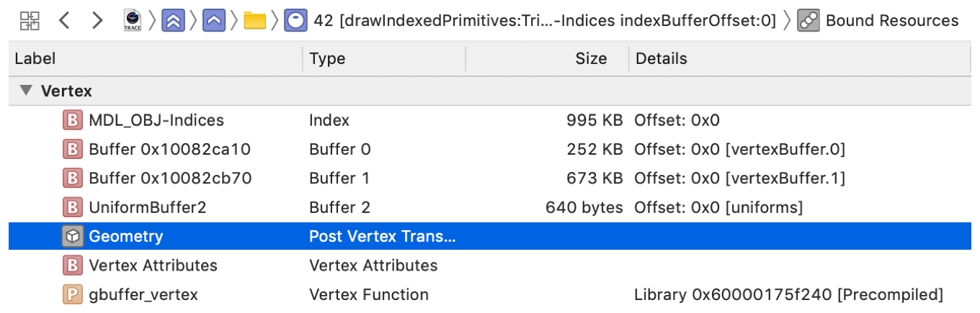Open the drawIndexedPrimitives breadcrumb item

click(545, 20)
